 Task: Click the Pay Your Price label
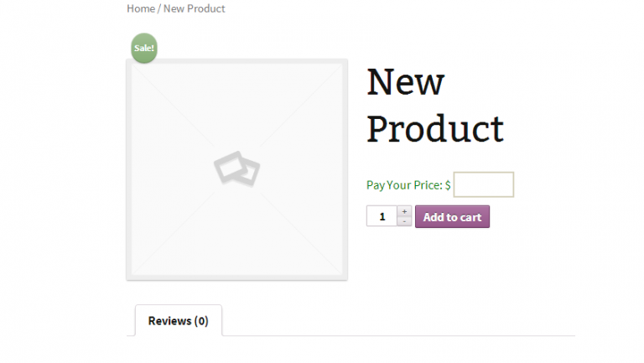[x=404, y=184]
